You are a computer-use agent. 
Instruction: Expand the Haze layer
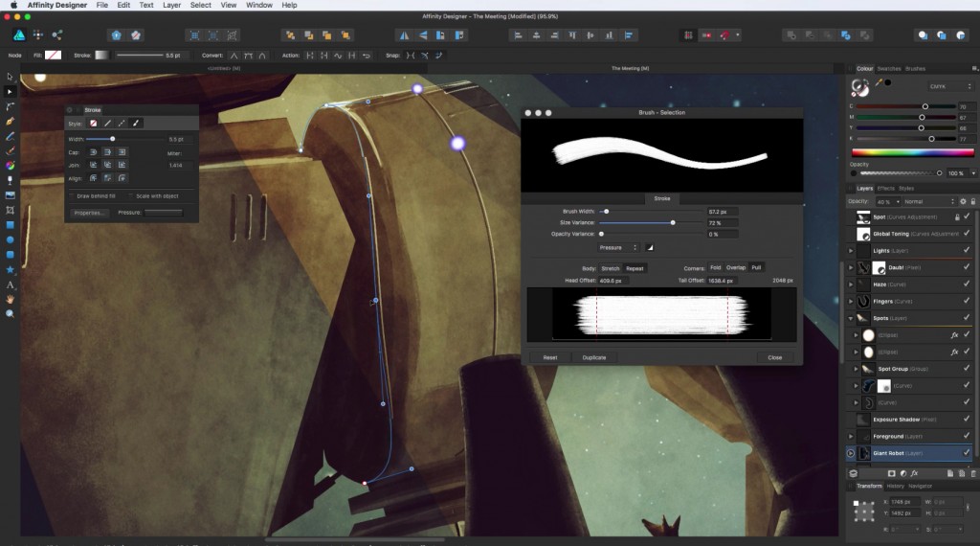tap(851, 284)
